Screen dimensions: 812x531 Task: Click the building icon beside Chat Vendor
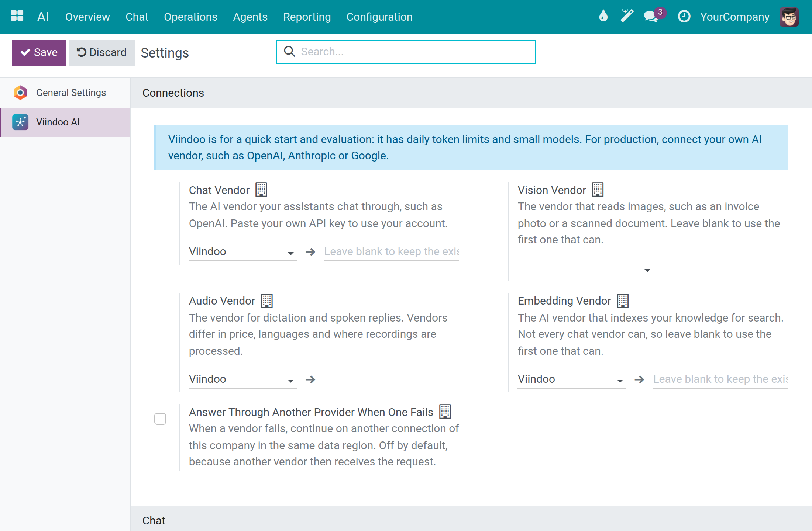(x=261, y=190)
